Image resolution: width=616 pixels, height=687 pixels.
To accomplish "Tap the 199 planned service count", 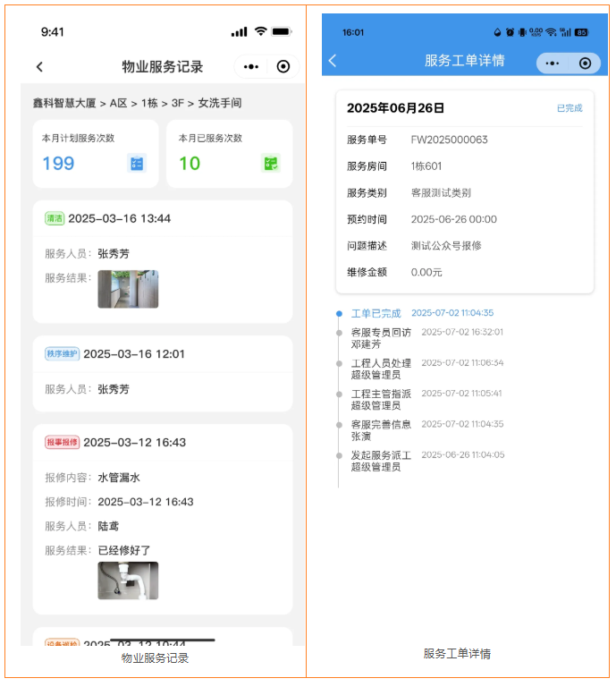I will (58, 164).
